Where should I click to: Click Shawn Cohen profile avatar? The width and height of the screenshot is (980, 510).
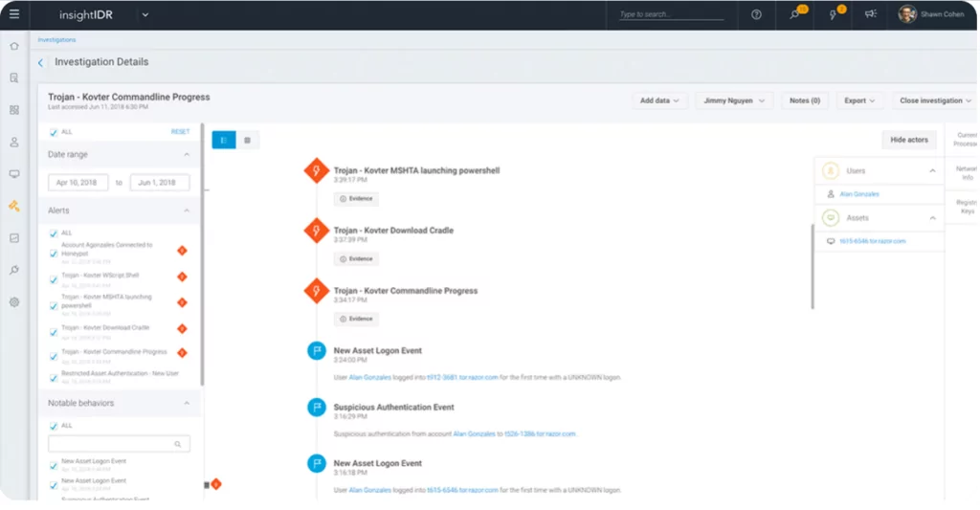907,13
